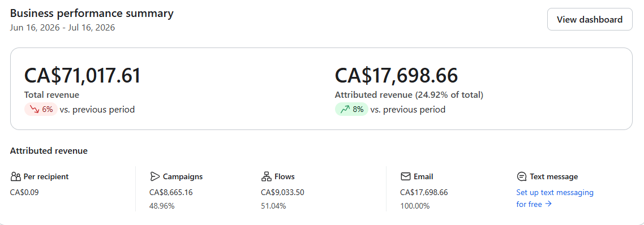Screen dimensions: 644x225
Task: Click the 51.04% flows share
Action: pos(273,206)
